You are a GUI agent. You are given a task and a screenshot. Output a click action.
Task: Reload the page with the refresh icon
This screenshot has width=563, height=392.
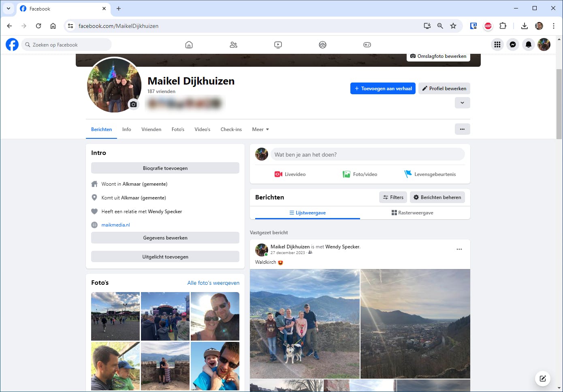(x=38, y=26)
